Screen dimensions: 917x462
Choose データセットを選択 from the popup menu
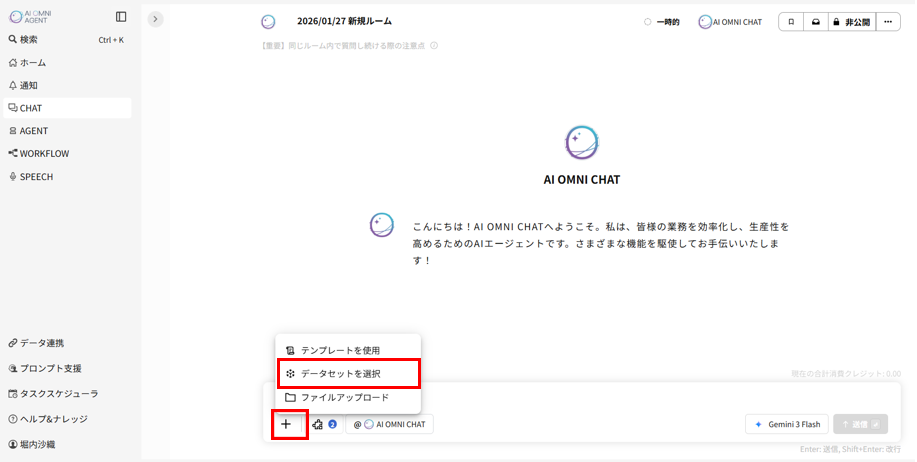pos(348,374)
